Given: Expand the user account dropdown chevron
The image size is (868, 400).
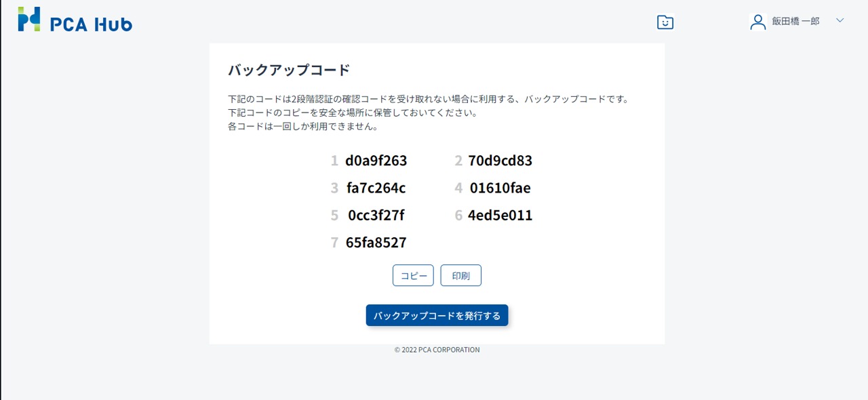Looking at the screenshot, I should tap(840, 21).
